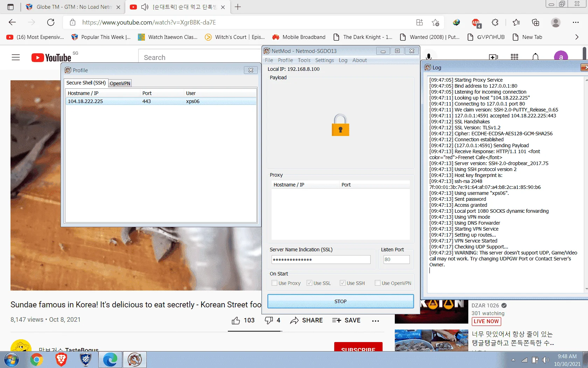Image resolution: width=588 pixels, height=368 pixels.
Task: Switch to NetMod app in taskbar
Action: 134,360
